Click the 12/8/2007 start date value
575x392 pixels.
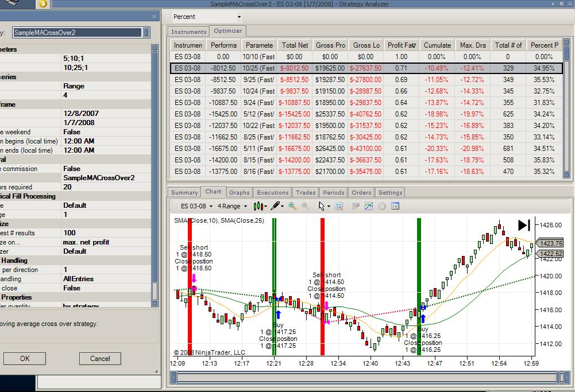pos(81,114)
